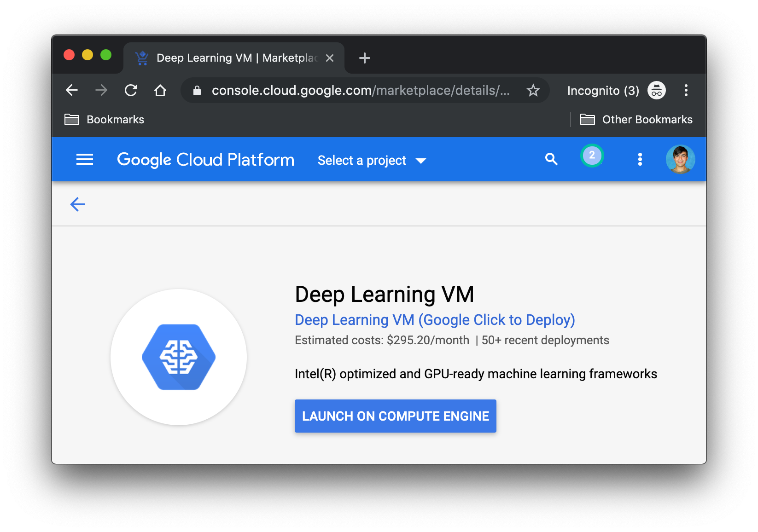The image size is (758, 532).
Task: Open the Incognito profile icon
Action: tap(657, 90)
